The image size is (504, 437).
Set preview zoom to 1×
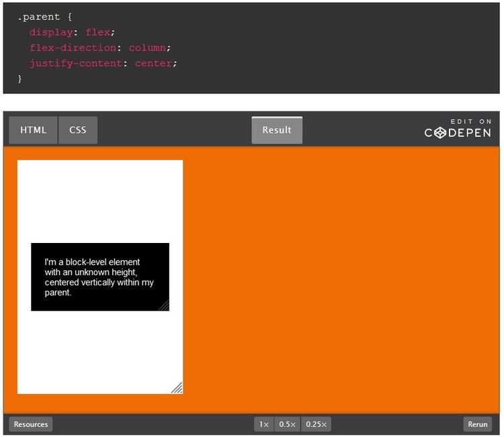click(264, 424)
